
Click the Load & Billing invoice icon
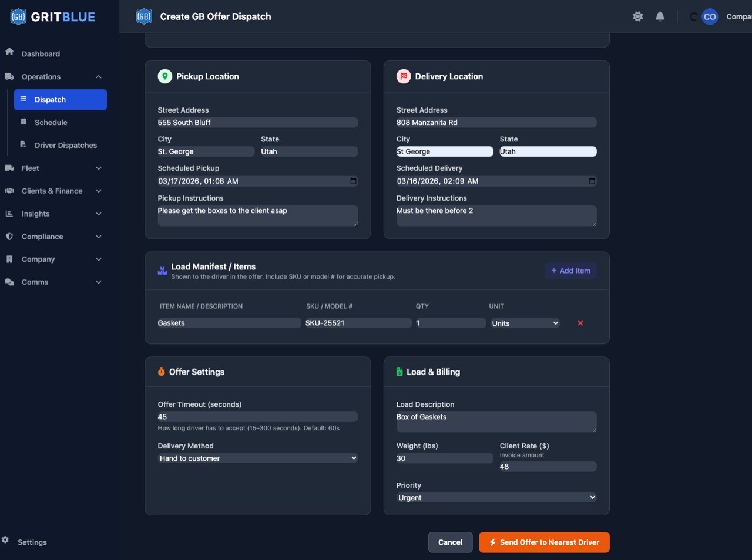coord(399,372)
